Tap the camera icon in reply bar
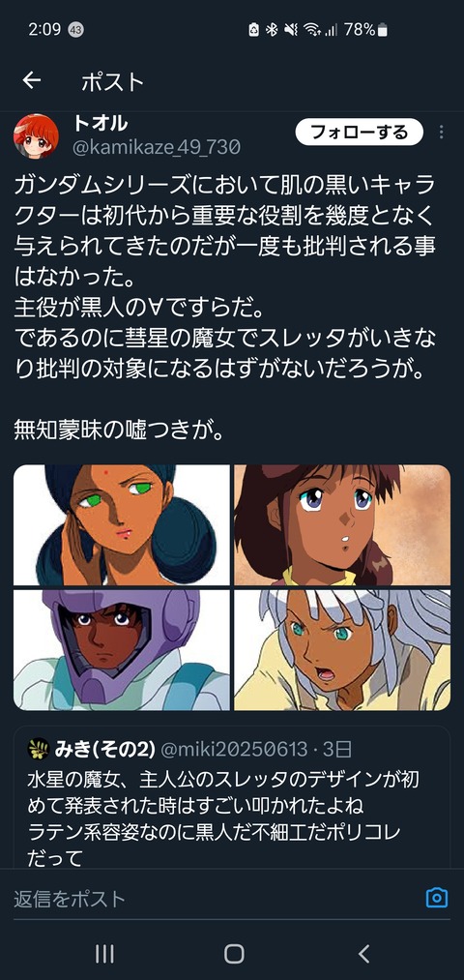464x980 pixels. tap(437, 898)
